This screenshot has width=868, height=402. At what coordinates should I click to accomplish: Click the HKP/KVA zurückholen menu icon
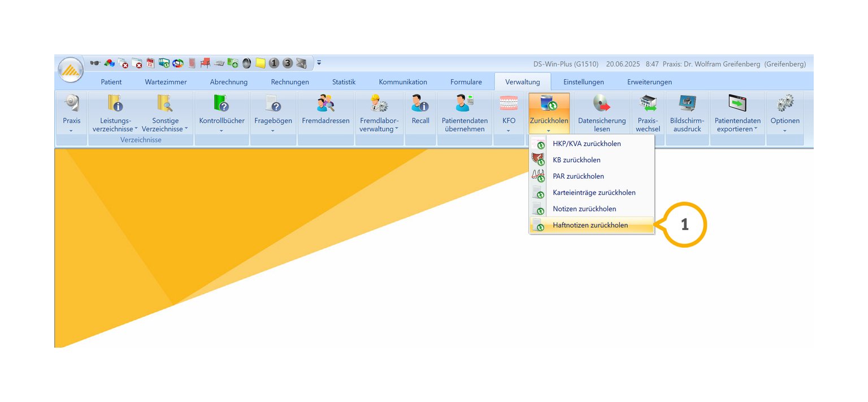539,144
